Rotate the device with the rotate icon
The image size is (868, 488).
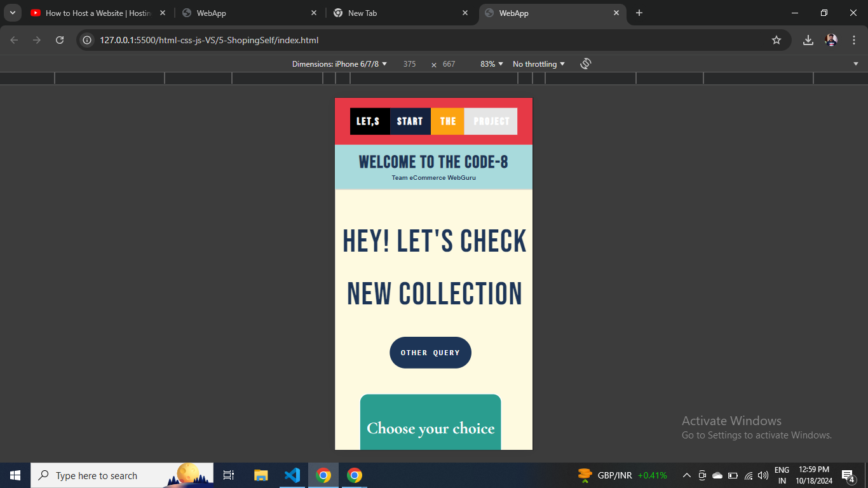coord(586,64)
